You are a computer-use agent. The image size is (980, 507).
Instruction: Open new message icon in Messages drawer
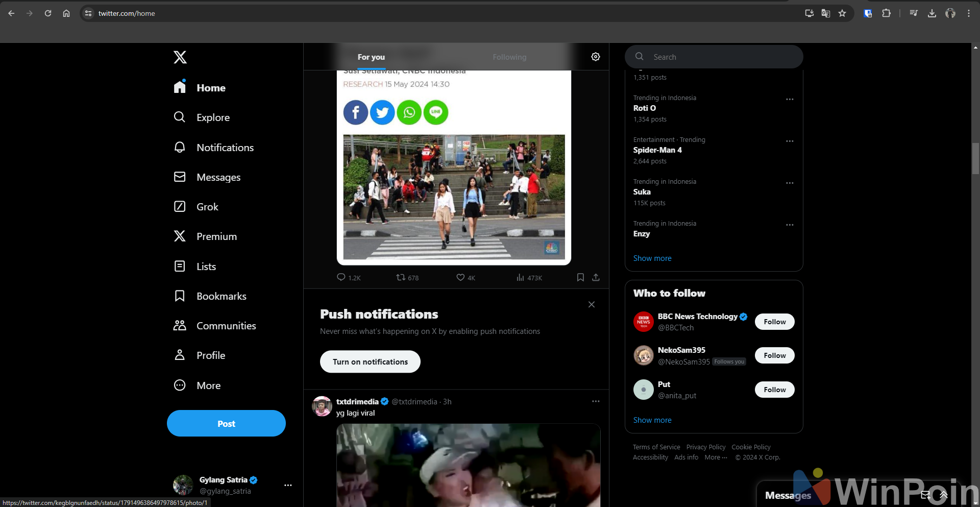925,495
